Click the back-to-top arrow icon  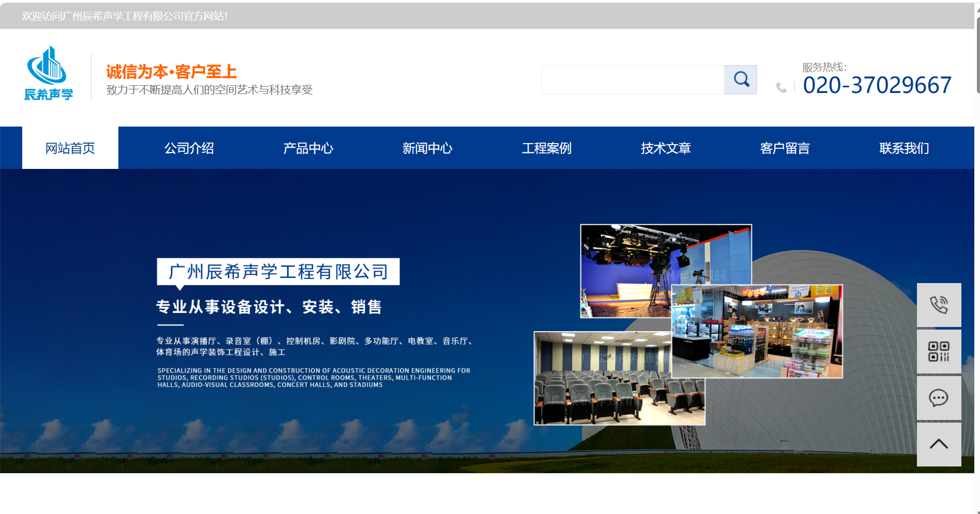tap(939, 444)
